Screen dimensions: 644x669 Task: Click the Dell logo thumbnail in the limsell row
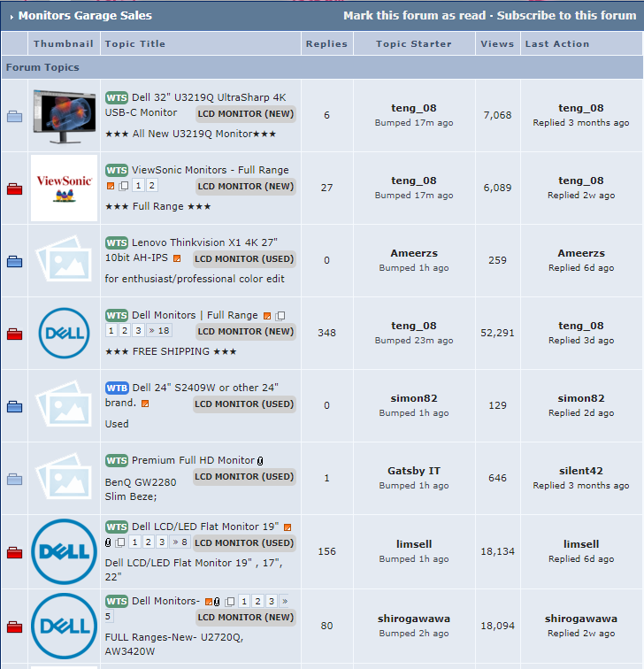65,551
